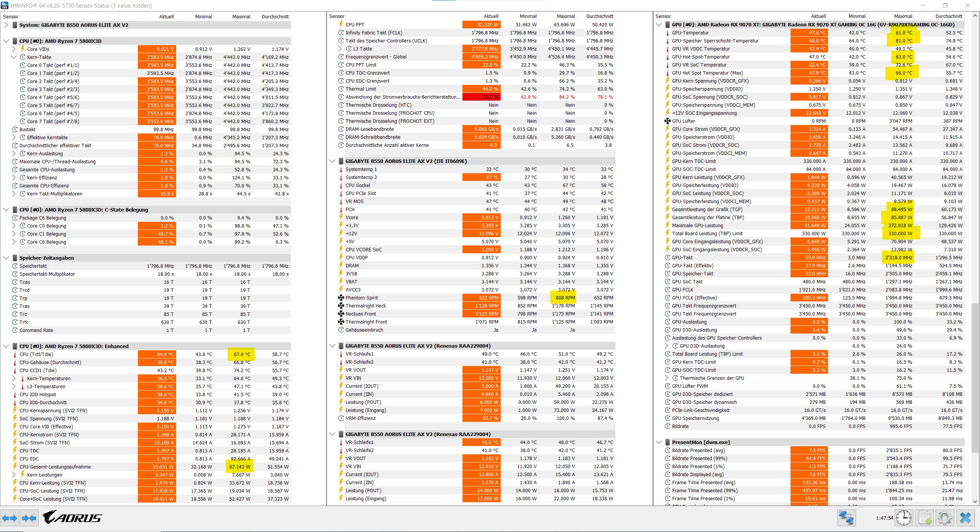
Task: Click the shrink panels arrows button
Action: 29,518
